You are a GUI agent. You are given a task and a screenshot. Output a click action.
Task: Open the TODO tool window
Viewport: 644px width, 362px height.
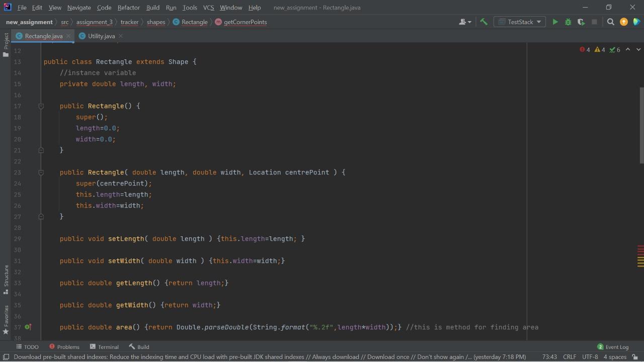click(27, 347)
